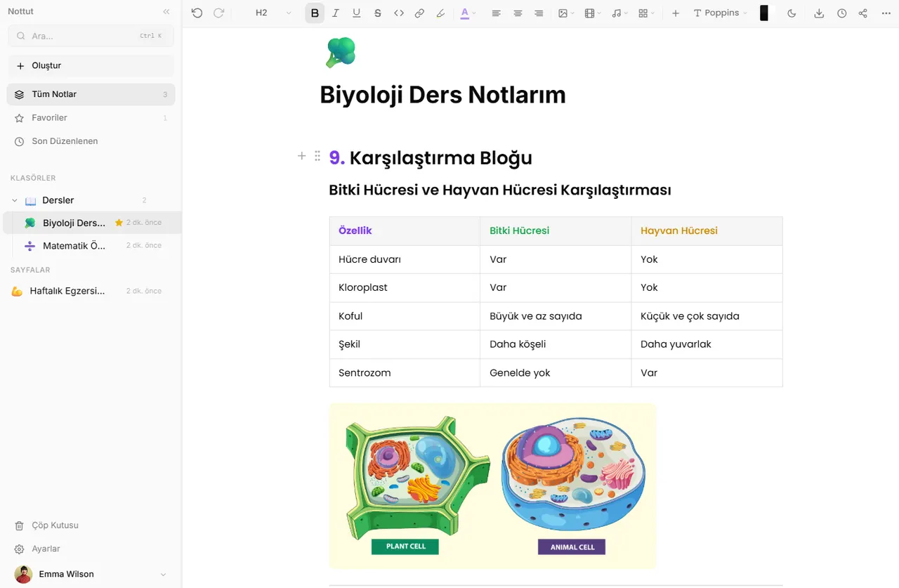Screen dimensions: 899x588
Task: Open the share options
Action: (x=862, y=13)
